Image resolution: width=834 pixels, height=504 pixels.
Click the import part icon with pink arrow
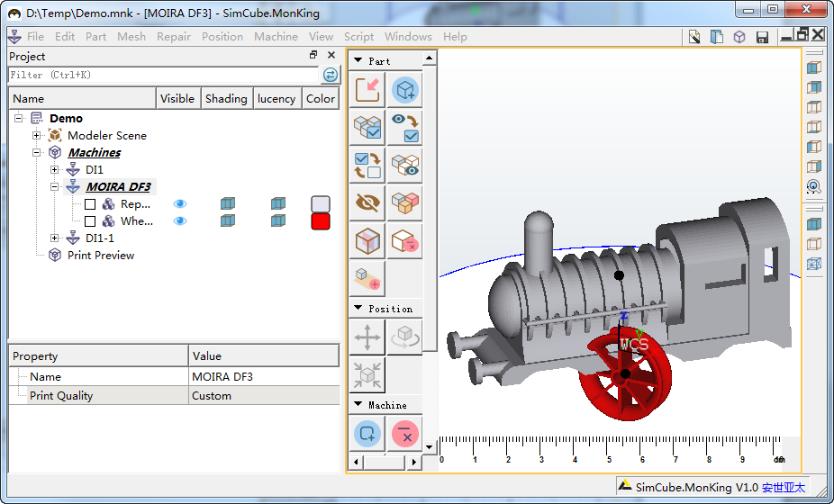367,90
